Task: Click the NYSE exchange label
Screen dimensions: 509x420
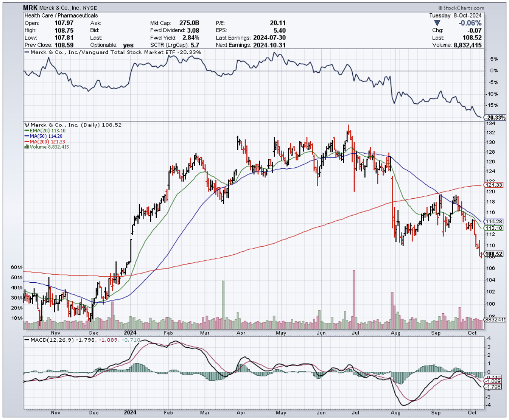Action: point(89,8)
